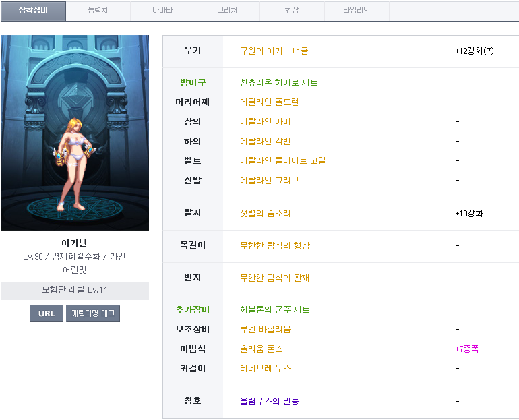Select the 메탈라인 아머 top armor
The height and width of the screenshot is (420, 519).
pyautogui.click(x=265, y=122)
